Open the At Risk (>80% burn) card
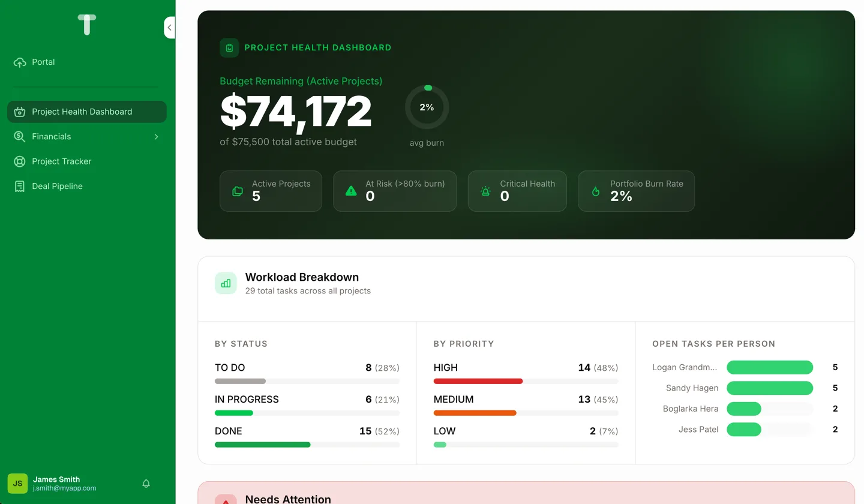 coord(395,191)
